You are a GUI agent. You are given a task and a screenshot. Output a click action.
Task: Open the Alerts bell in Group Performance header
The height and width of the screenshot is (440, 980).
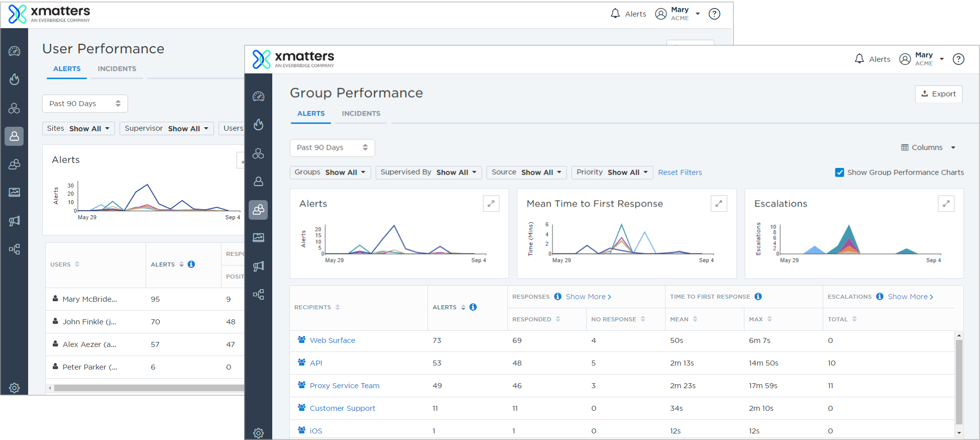pos(872,59)
